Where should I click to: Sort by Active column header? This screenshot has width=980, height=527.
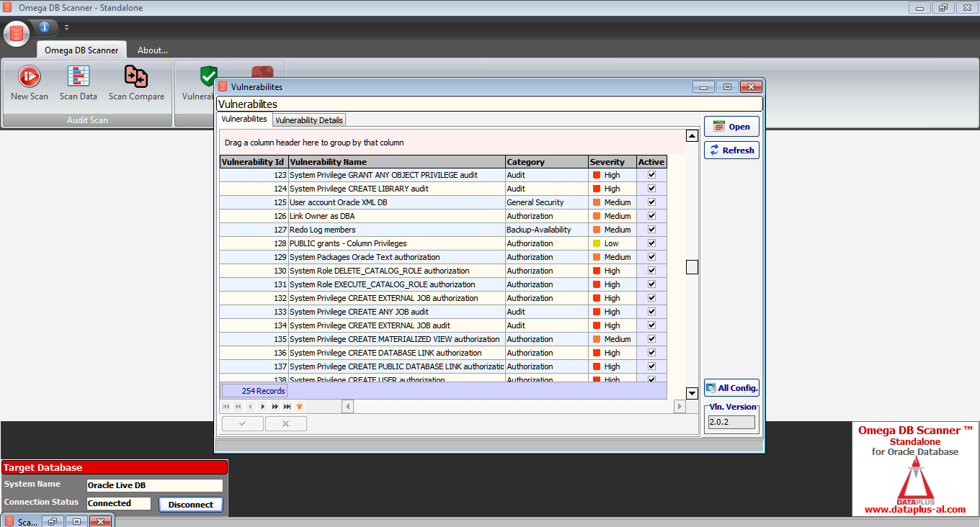pos(651,162)
